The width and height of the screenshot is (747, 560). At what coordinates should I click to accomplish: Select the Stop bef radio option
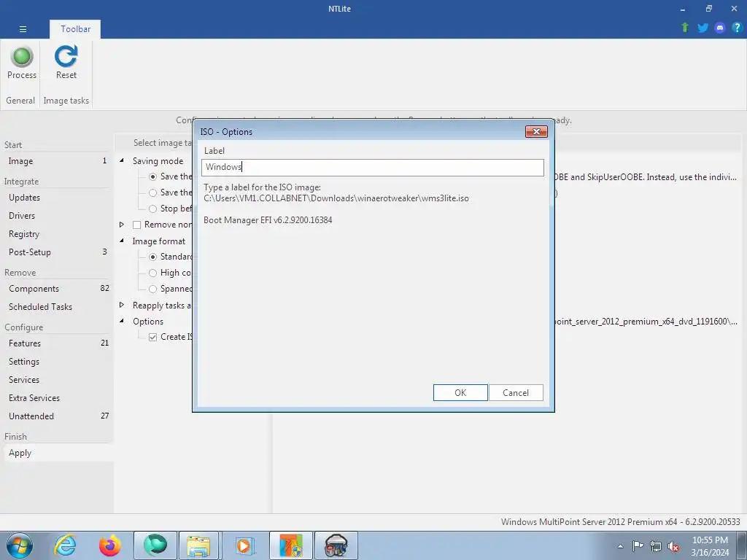[152, 209]
